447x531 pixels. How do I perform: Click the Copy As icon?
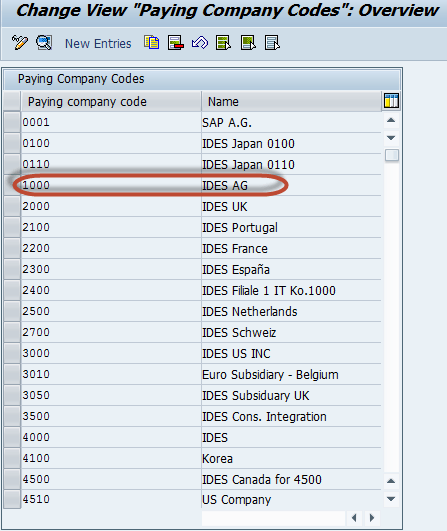coord(151,43)
